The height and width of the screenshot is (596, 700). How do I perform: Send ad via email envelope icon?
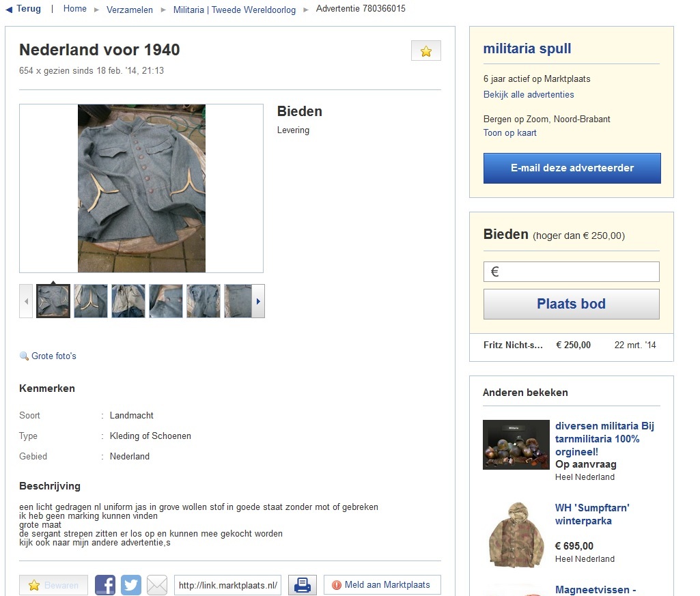157,585
